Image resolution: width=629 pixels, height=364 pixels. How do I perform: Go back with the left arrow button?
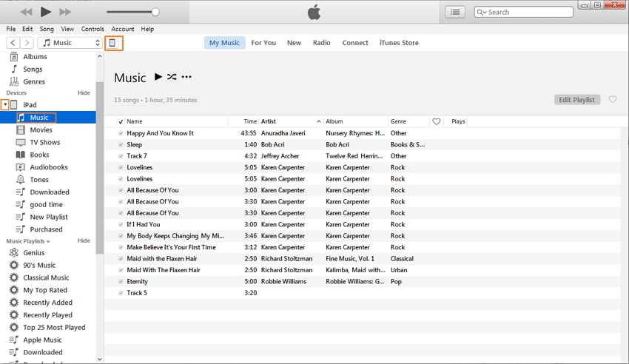13,42
